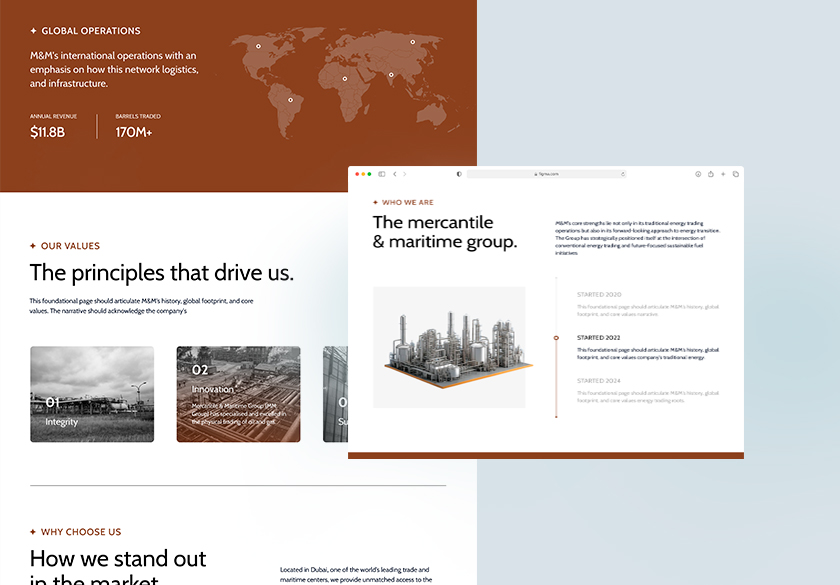Viewport: 840px width, 585px height.
Task: Click the browser back arrow
Action: tap(394, 174)
